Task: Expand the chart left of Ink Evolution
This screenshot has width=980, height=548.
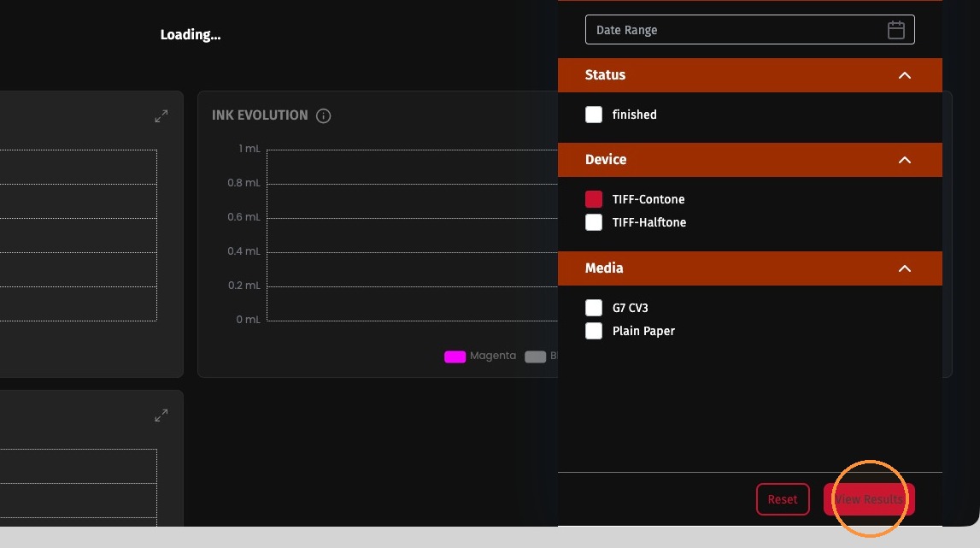Action: [161, 116]
